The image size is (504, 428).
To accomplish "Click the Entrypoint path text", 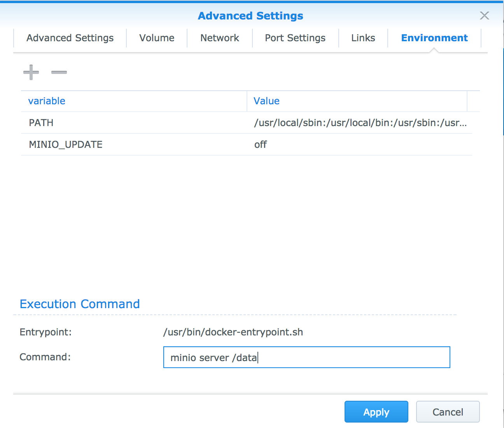I will pyautogui.click(x=233, y=332).
